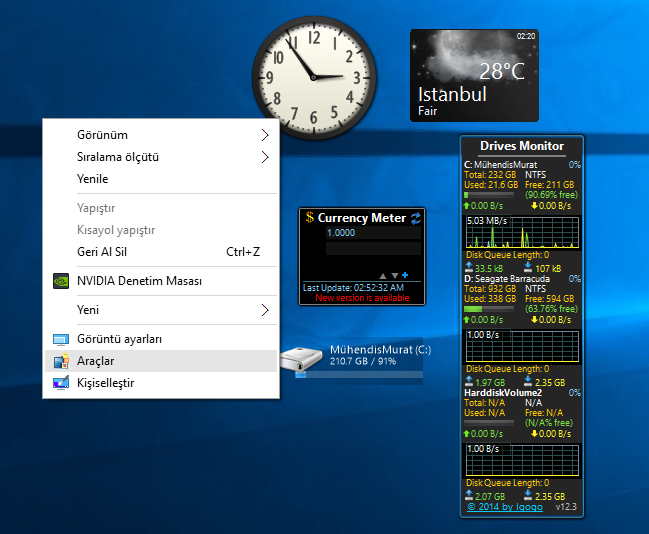Refresh rates with Currency Meter blue arrows
The width and height of the screenshot is (649, 534).
coord(416,218)
